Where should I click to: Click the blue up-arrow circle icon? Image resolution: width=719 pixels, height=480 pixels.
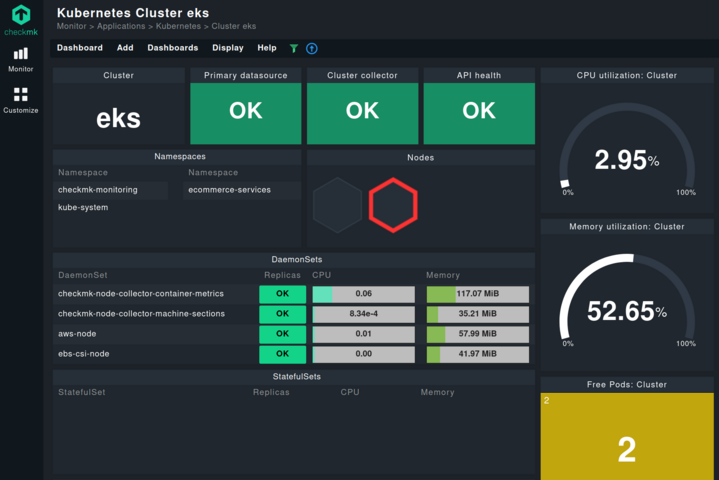coord(312,48)
